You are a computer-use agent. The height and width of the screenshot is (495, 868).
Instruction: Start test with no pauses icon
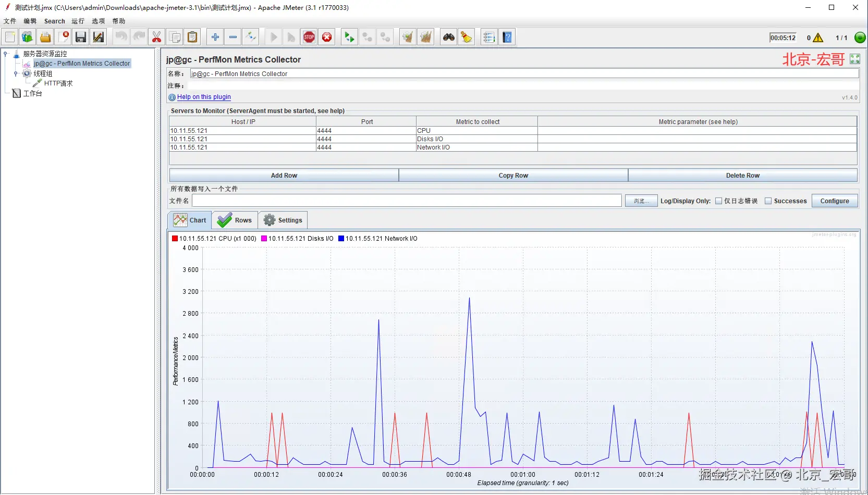291,37
